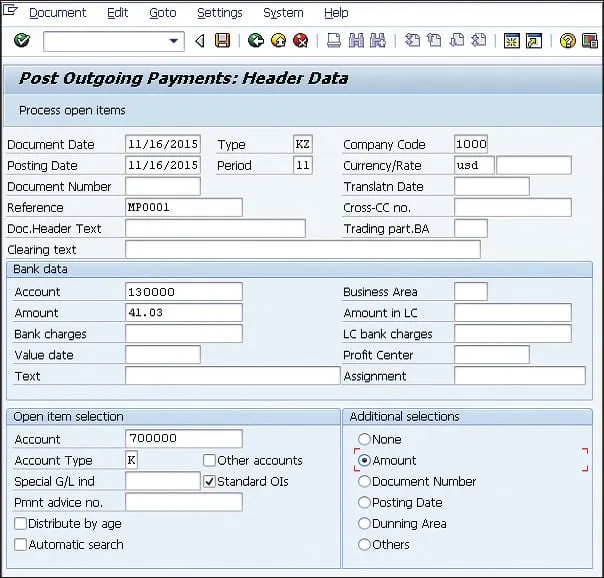The height and width of the screenshot is (578, 604).
Task: Open Help via the yellow question mark icon
Action: point(567,41)
